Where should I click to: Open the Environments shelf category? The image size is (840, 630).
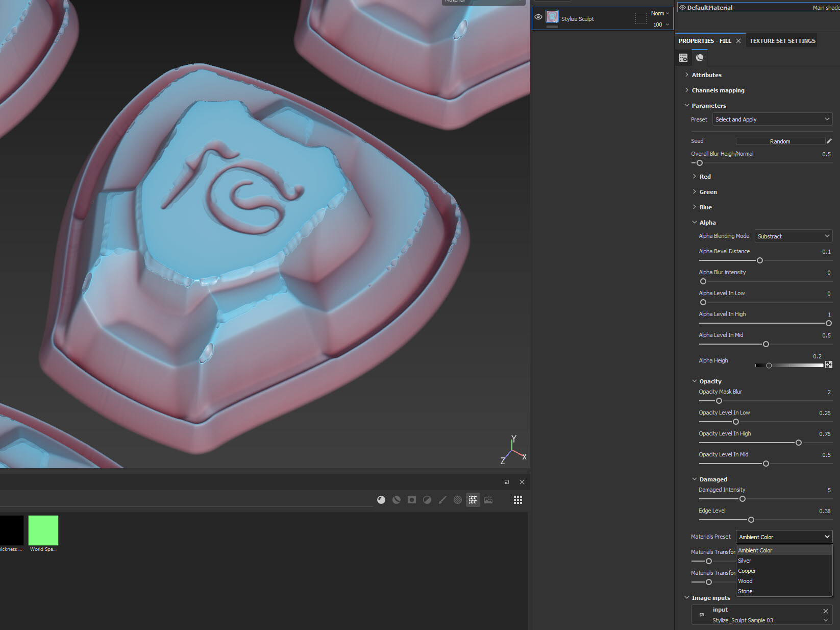click(488, 500)
